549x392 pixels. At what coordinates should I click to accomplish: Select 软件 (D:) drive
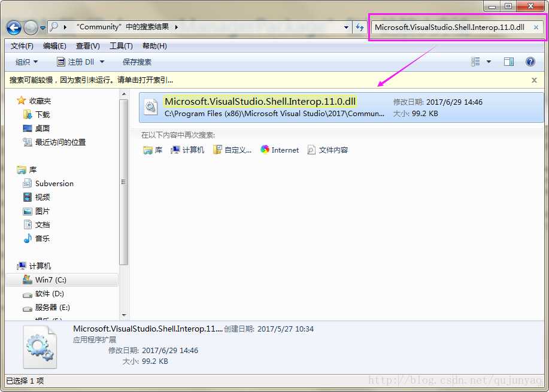pos(44,294)
